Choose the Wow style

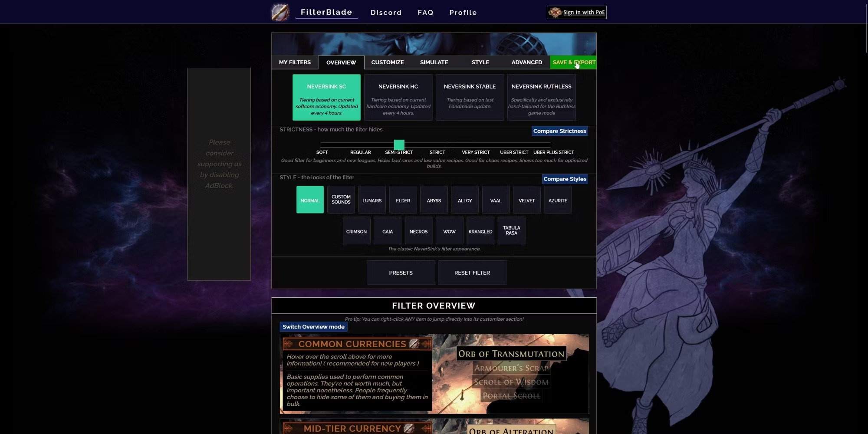449,230
